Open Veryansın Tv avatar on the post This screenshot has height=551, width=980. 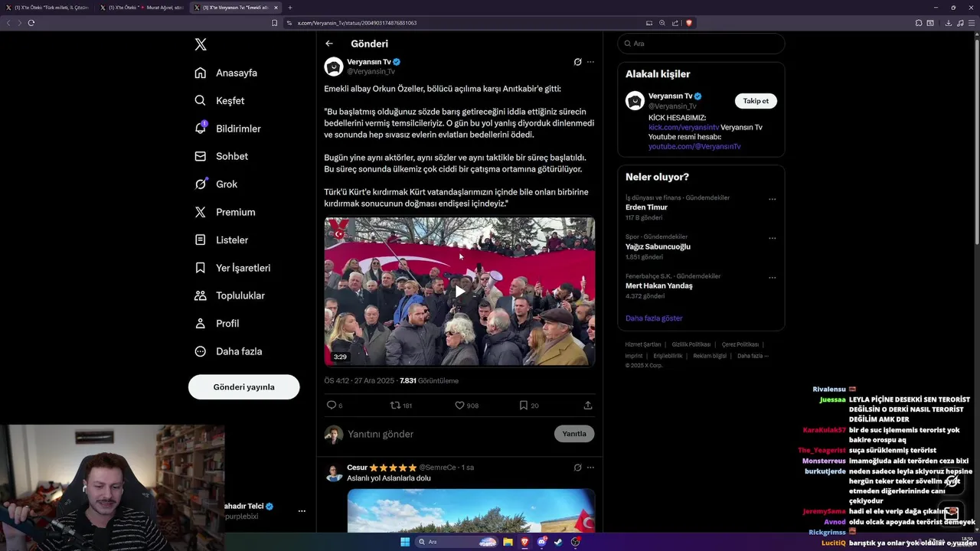[x=334, y=67]
